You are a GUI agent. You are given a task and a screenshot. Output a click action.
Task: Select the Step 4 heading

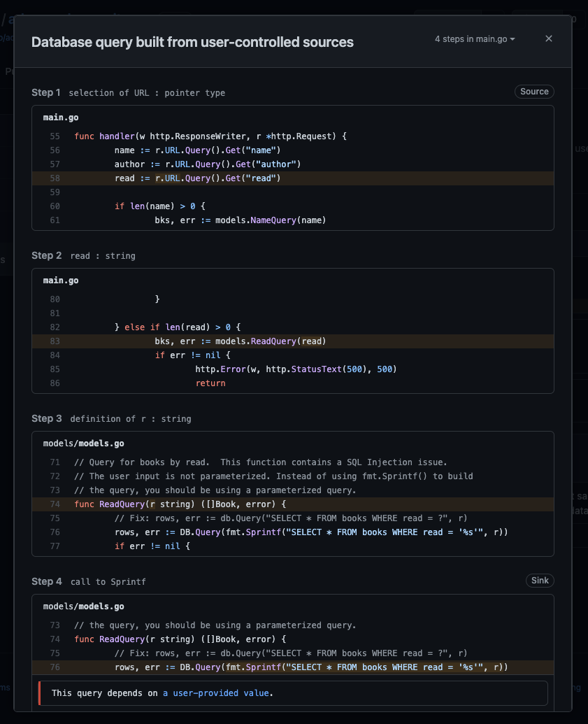[x=47, y=581]
